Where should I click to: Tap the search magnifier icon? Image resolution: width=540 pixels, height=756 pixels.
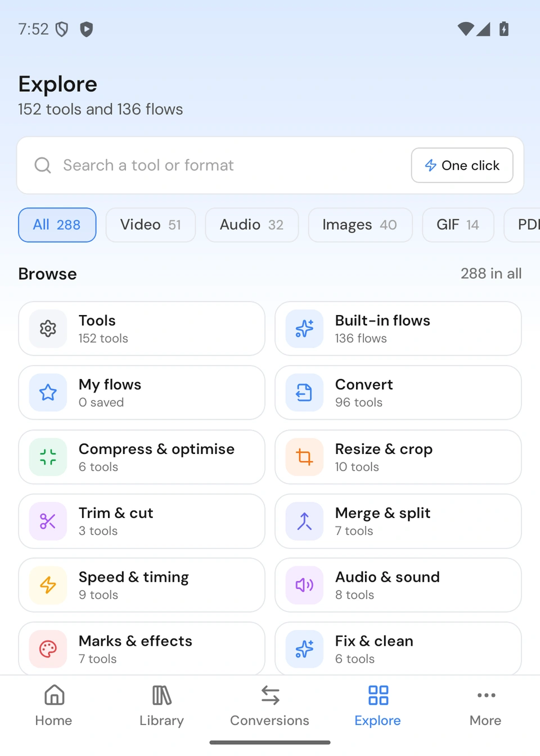click(43, 165)
